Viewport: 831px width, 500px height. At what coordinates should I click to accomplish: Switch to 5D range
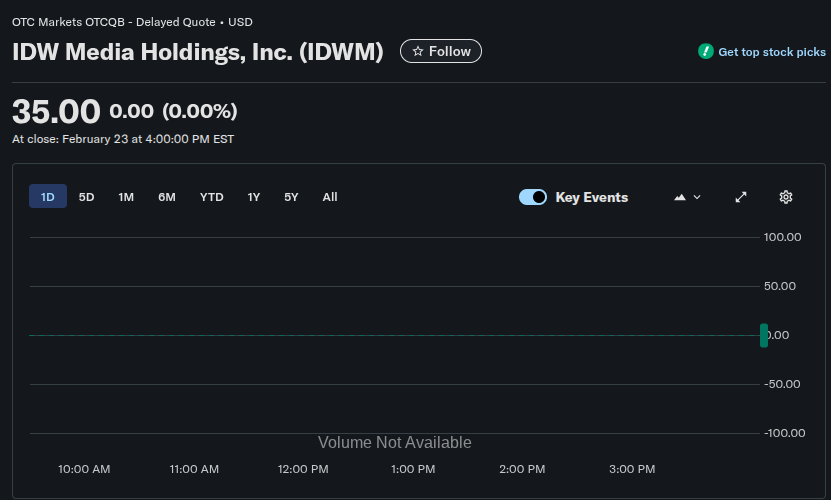86,197
